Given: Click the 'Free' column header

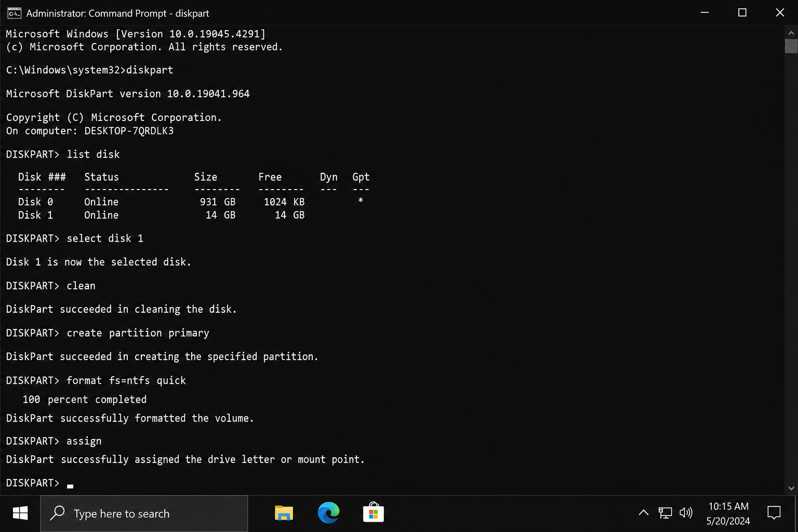Looking at the screenshot, I should [x=270, y=177].
